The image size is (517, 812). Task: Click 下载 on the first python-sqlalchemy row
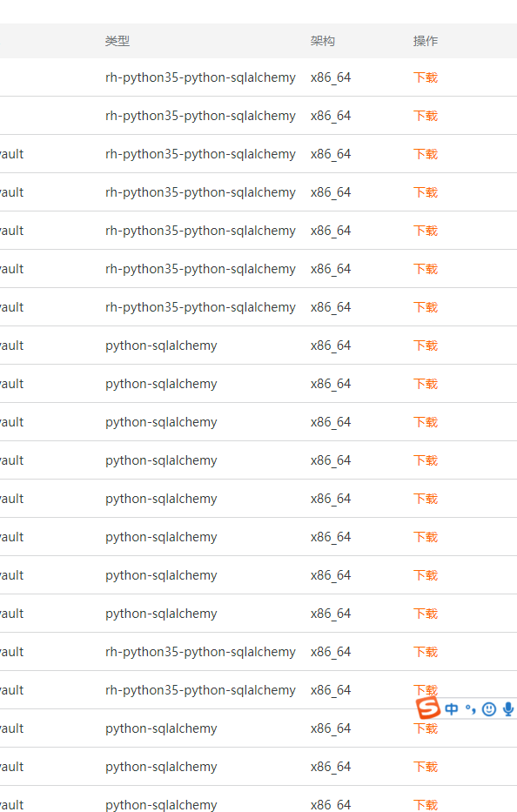[425, 345]
